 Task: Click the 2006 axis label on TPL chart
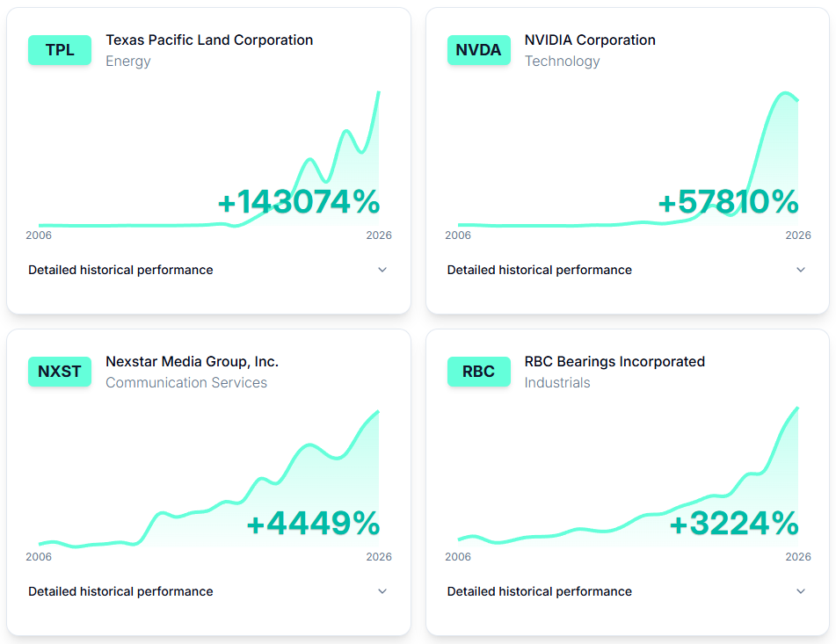[x=39, y=235]
